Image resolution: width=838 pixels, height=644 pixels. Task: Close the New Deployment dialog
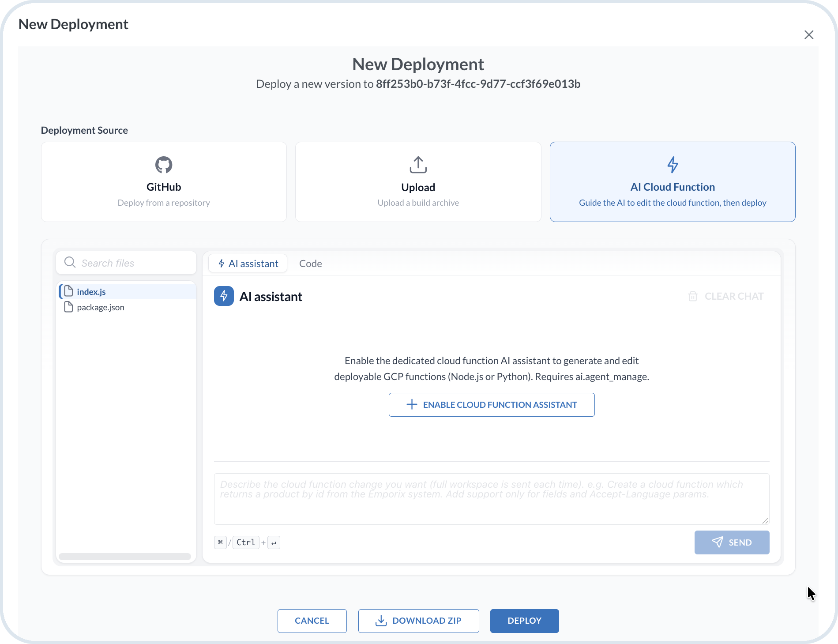808,35
